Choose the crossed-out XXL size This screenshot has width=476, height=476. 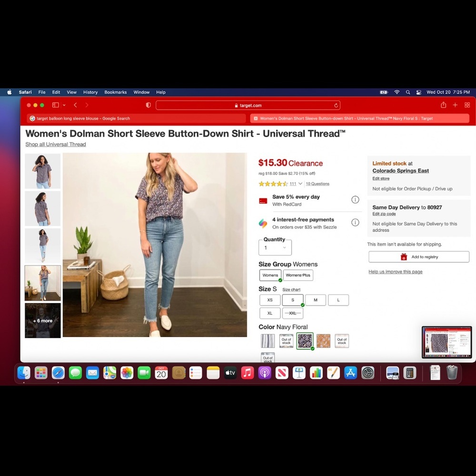coord(293,313)
